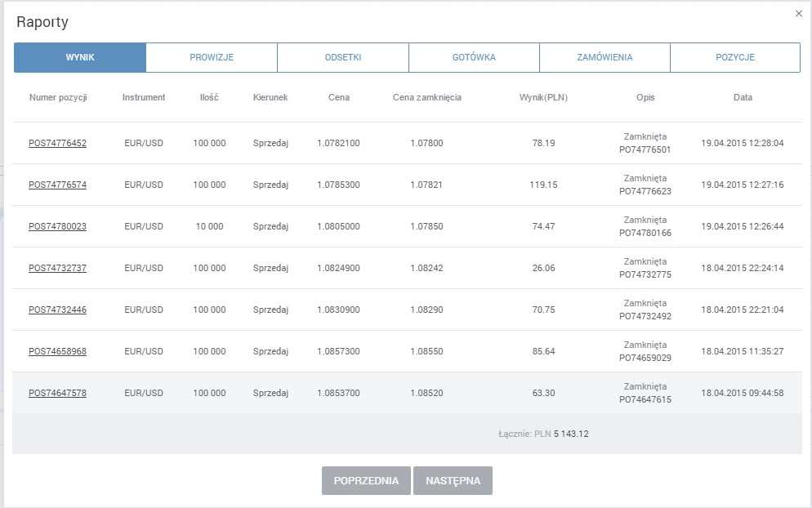Open position link POS74776452
This screenshot has width=812, height=508.
pyautogui.click(x=57, y=143)
